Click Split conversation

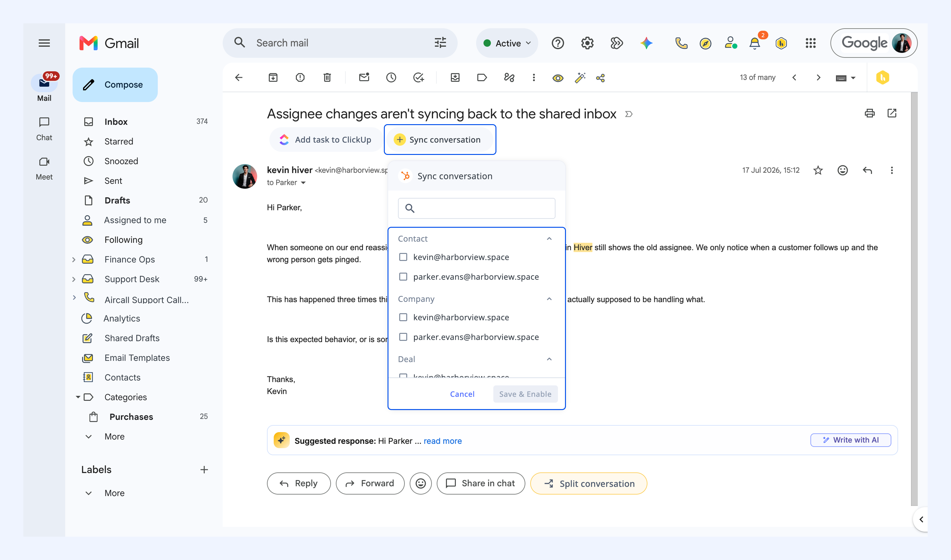(x=589, y=483)
